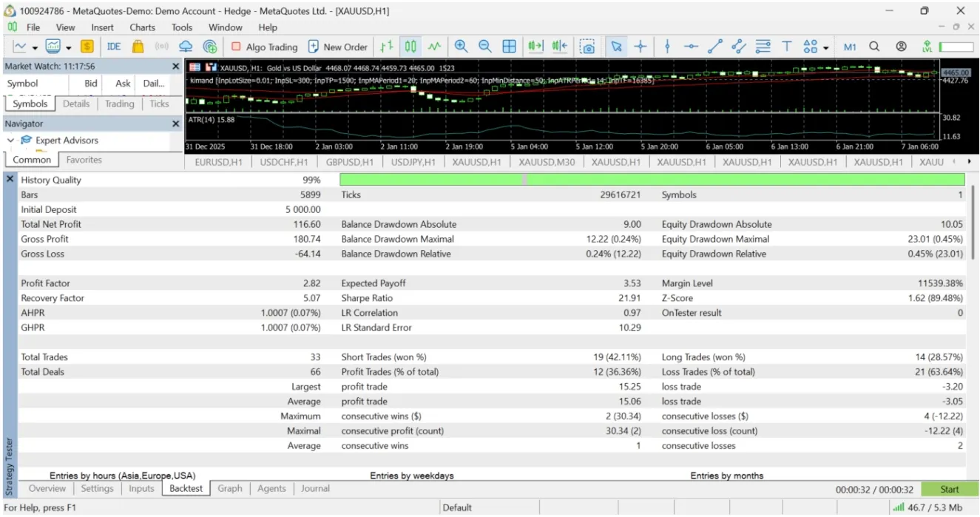Select the Symbol column header
The height and width of the screenshot is (517, 980).
pos(22,84)
